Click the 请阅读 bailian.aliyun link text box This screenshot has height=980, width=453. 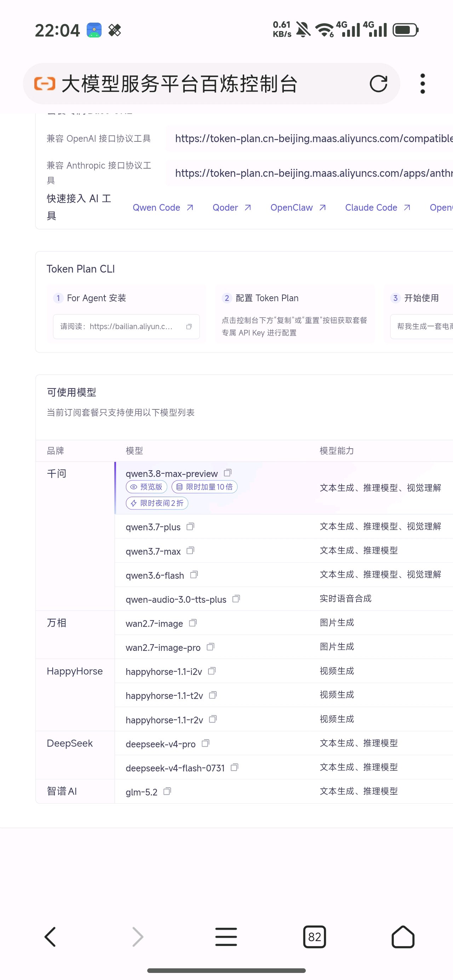[126, 326]
